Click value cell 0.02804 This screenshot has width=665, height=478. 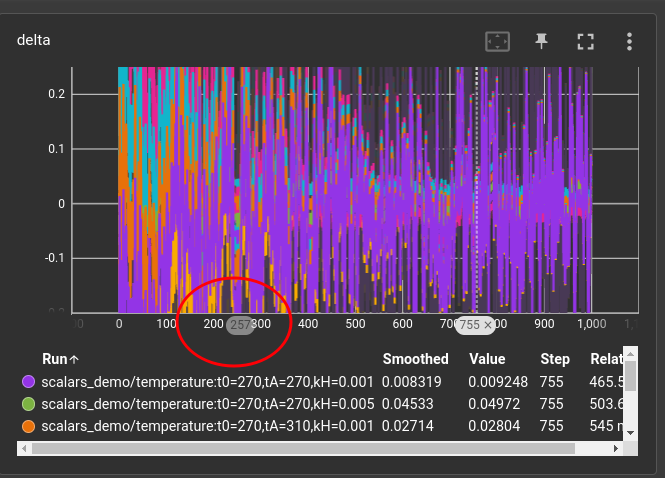494,426
